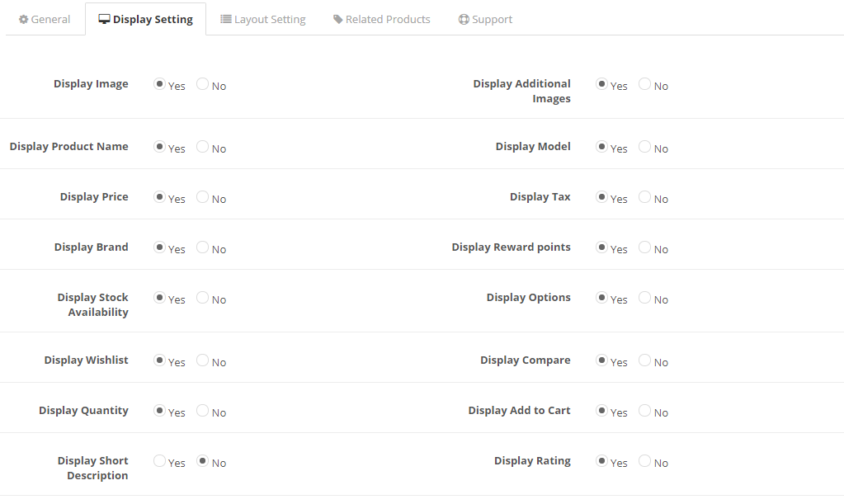Viewport: 844px width, 504px height.
Task: Set Display Image to No
Action: click(x=202, y=84)
